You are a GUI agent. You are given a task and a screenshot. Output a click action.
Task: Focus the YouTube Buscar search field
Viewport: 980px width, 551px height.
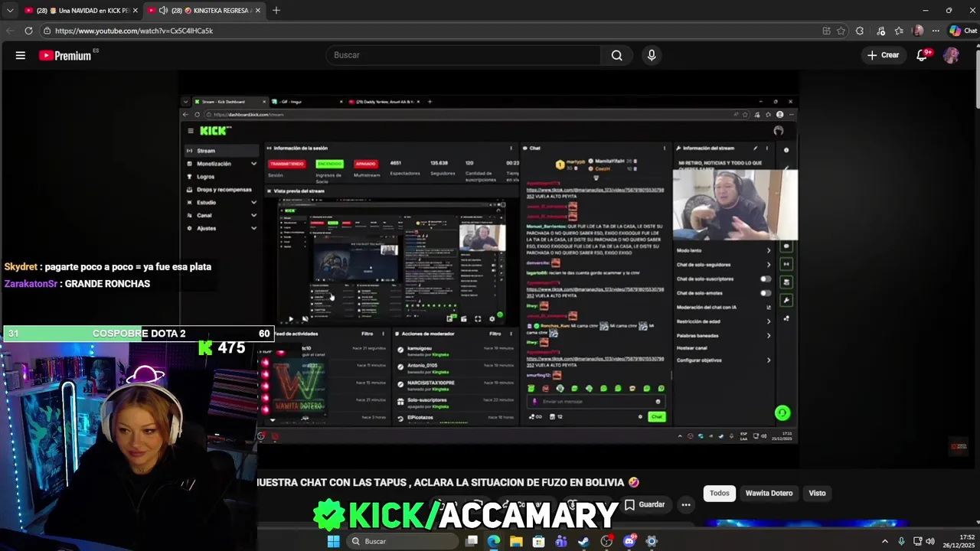pos(463,55)
